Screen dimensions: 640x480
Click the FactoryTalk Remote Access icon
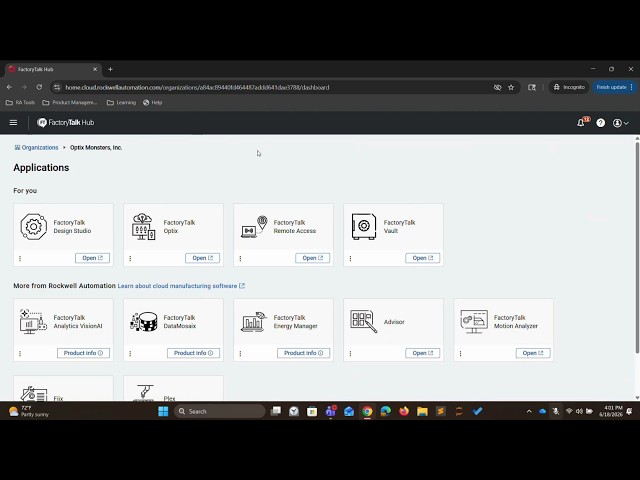click(x=254, y=227)
